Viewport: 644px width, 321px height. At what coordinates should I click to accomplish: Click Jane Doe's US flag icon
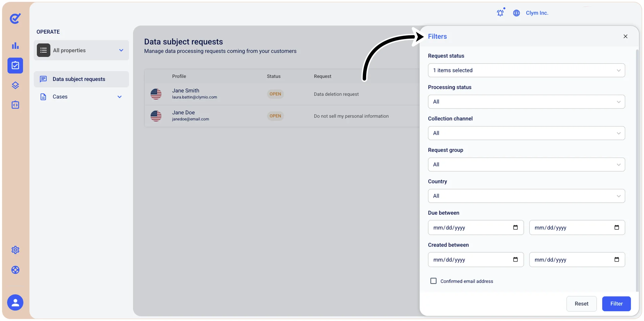point(156,116)
